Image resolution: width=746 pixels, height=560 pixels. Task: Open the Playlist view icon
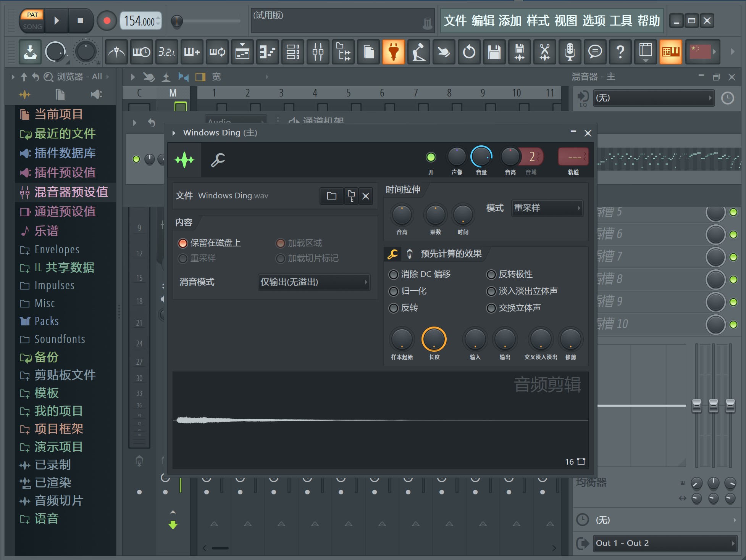pos(242,51)
